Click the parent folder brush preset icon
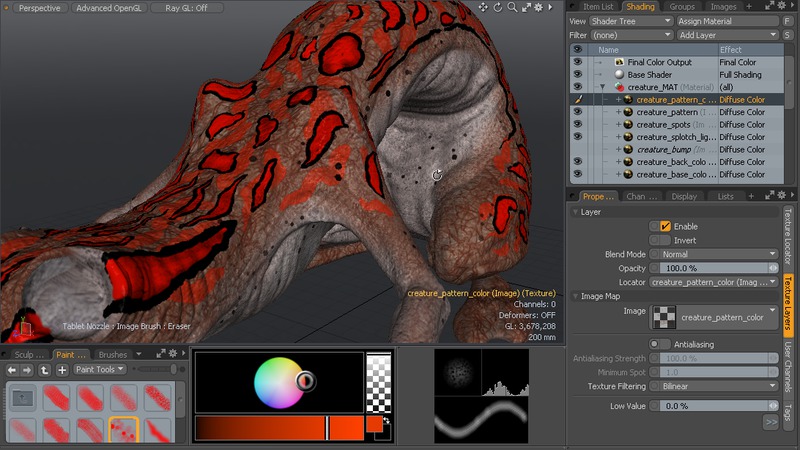This screenshot has height=450, width=800. click(22, 400)
